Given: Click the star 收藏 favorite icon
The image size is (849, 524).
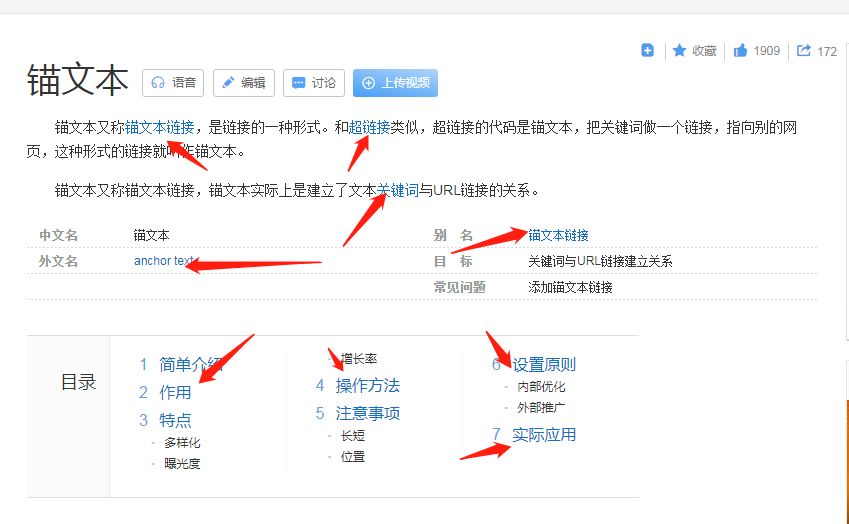Looking at the screenshot, I should [x=680, y=51].
